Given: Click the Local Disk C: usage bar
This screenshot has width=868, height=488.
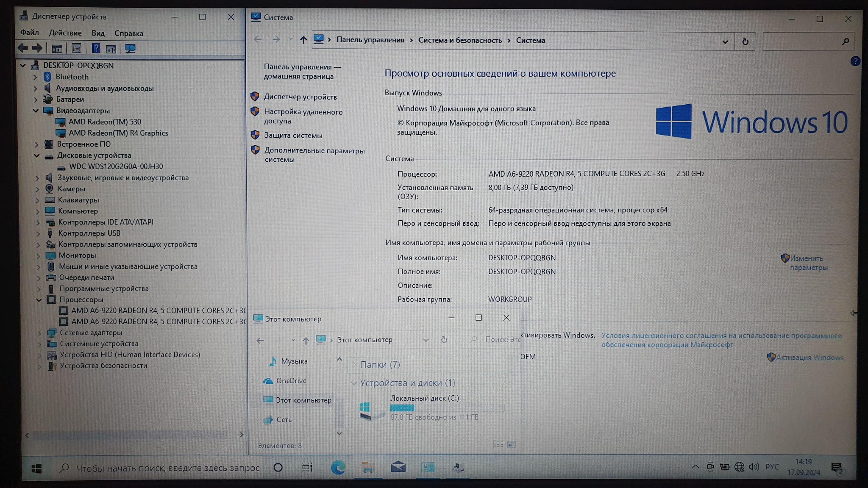Looking at the screenshot, I should [x=447, y=408].
